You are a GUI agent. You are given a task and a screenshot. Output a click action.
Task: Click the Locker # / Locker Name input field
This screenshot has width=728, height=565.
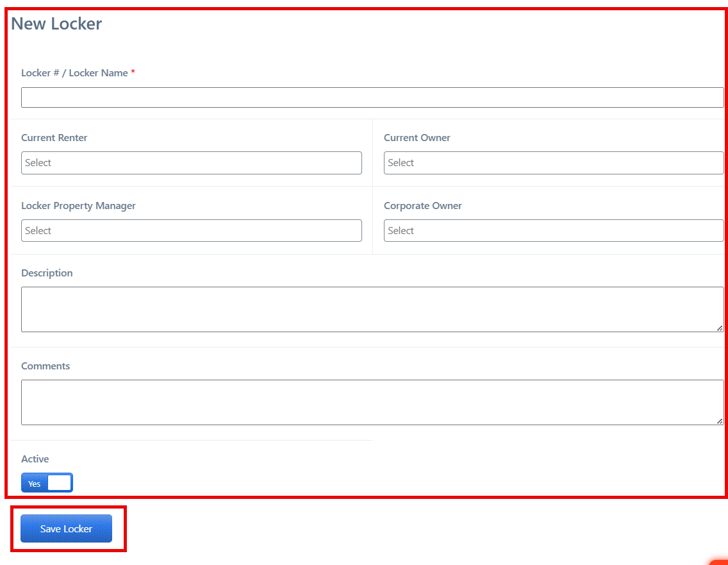372,97
